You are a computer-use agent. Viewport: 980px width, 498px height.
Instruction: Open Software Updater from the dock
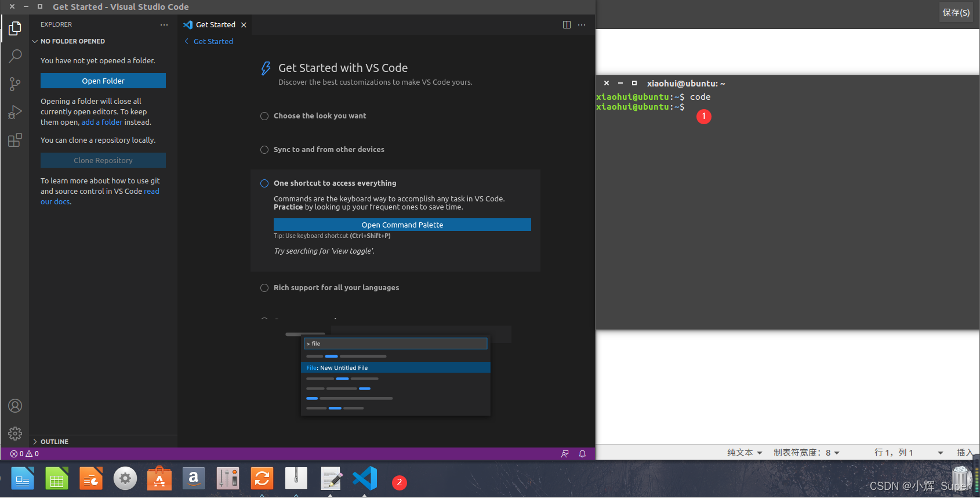click(262, 479)
